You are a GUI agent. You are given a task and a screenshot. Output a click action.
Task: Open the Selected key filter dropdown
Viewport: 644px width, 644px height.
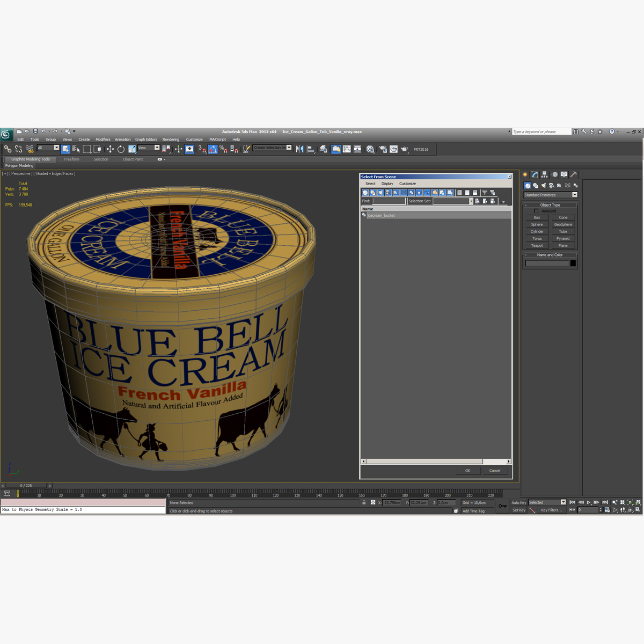(x=547, y=502)
